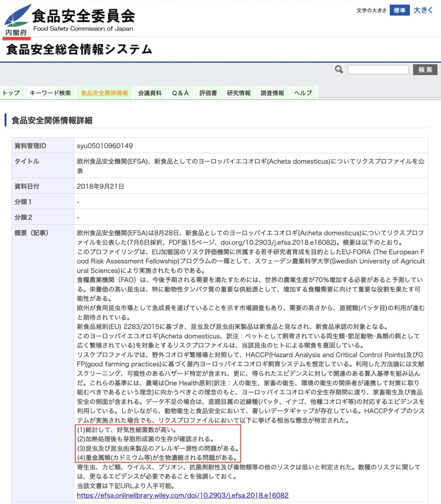Click the document ID syu05010960149
The width and height of the screenshot is (441, 504).
click(105, 146)
